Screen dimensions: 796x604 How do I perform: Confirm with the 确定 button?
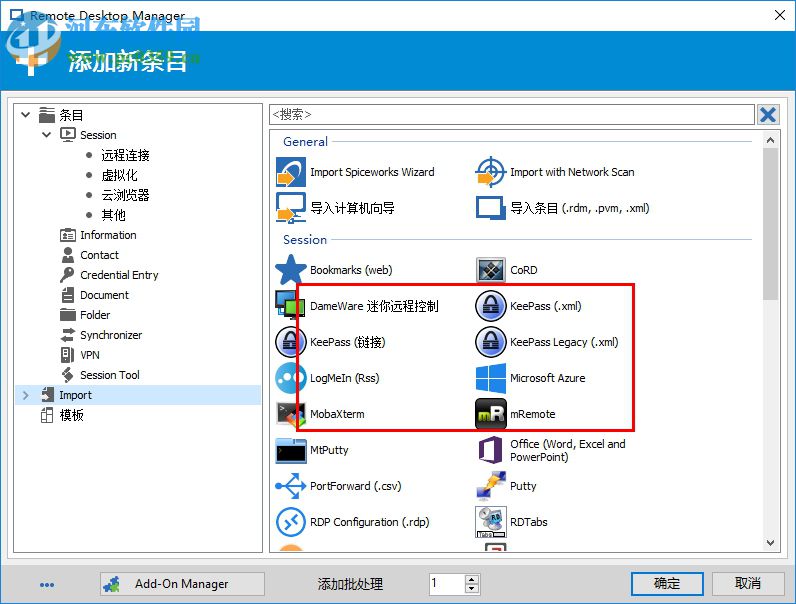point(667,584)
